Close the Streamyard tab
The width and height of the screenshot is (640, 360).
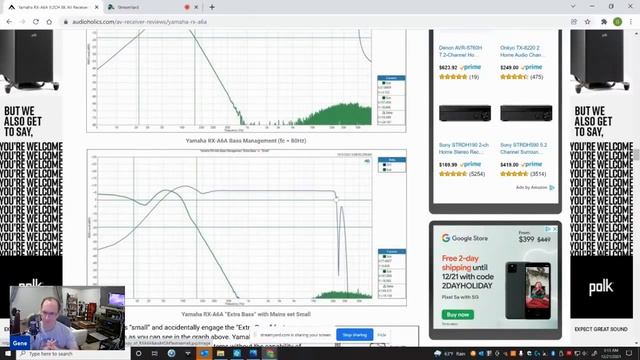point(196,7)
